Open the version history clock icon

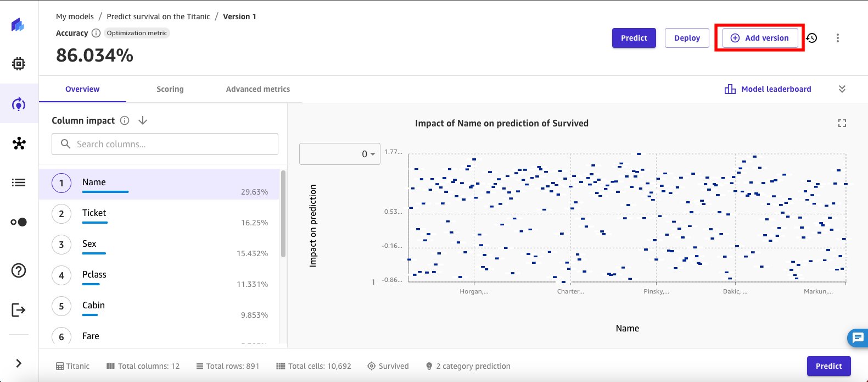(x=812, y=38)
